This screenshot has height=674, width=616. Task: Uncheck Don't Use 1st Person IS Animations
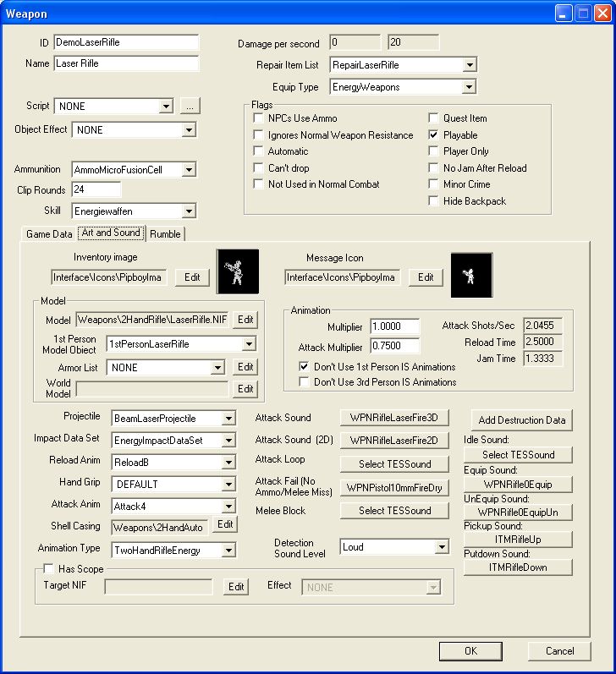[304, 367]
